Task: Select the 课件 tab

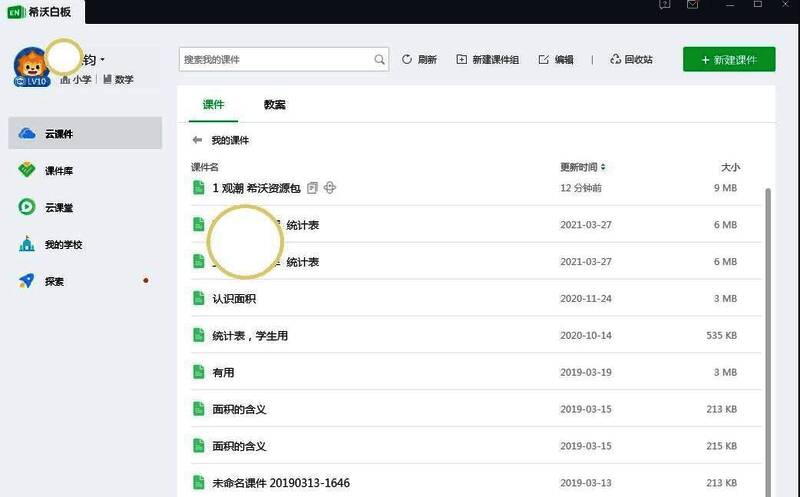Action: coord(213,105)
